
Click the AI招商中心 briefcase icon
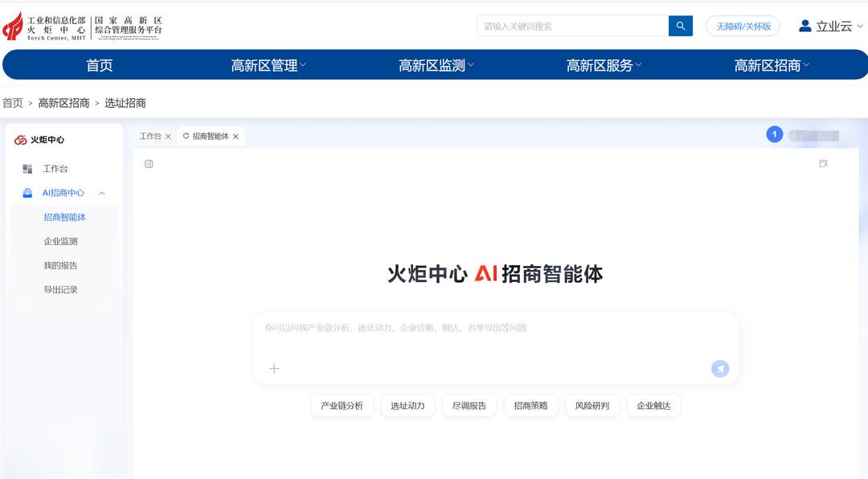(27, 193)
